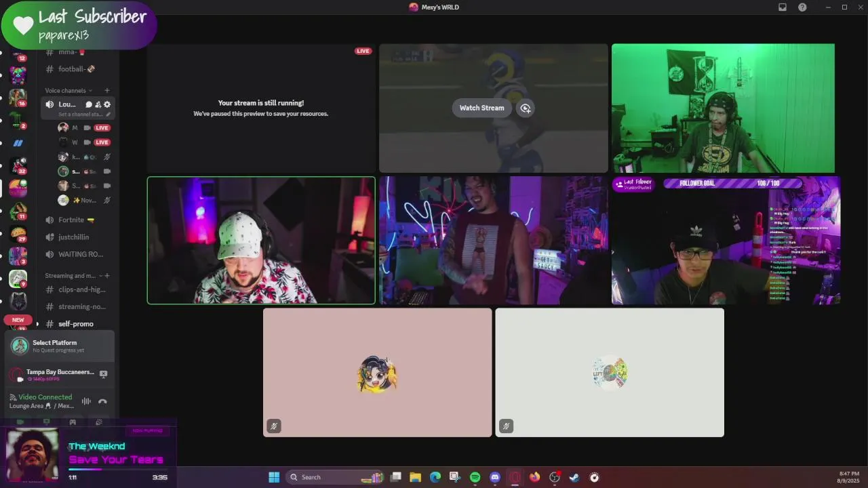Click the Windows Start button
Screen dimensions: 868x488
coord(274,477)
